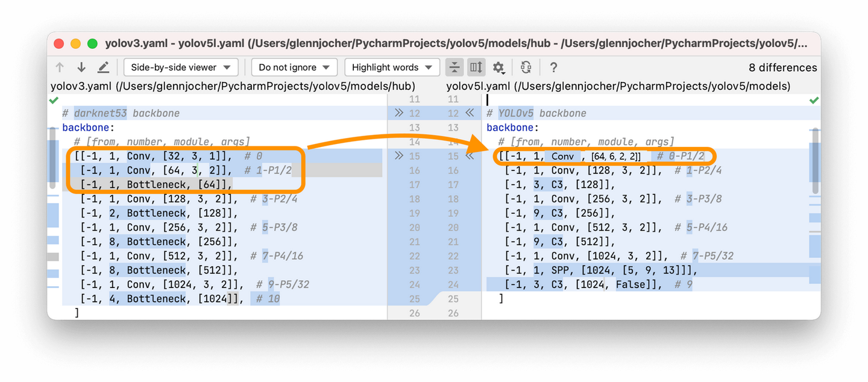Viewport: 868px width, 382px height.
Task: Click the collapse unchanged fragments icon
Action: coord(454,67)
